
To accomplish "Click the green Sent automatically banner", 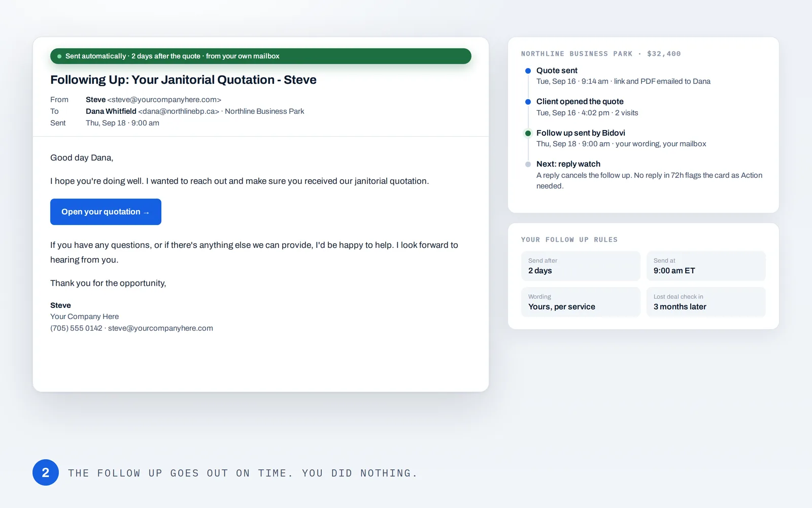I will (x=260, y=56).
